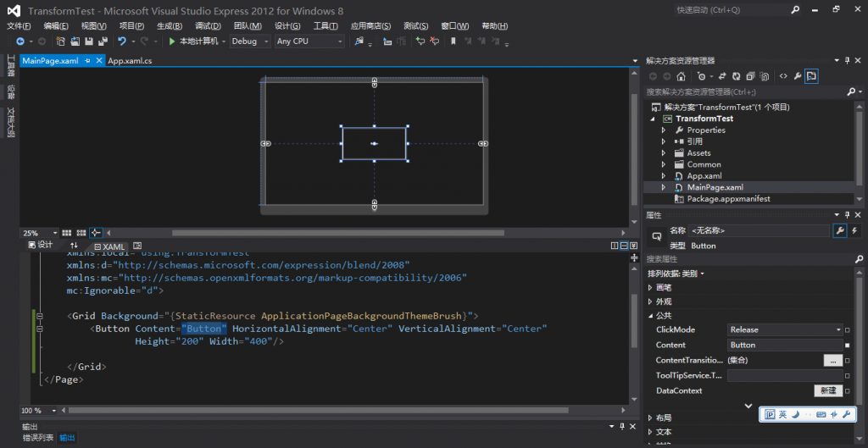Open the ClickMode Release dropdown
Image resolution: width=868 pixels, height=448 pixels.
coord(786,330)
